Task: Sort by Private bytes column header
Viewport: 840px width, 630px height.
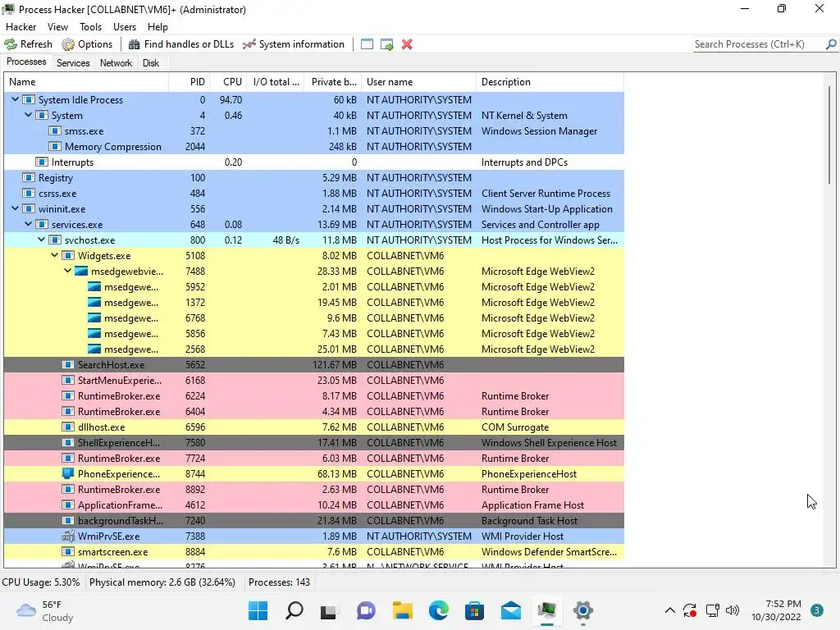Action: [x=333, y=82]
